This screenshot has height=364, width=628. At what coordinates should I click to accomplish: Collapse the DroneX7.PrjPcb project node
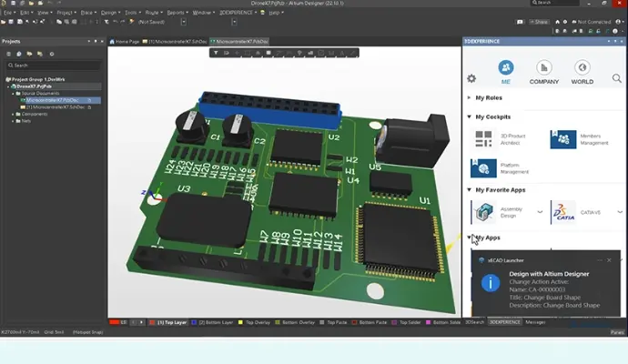click(x=8, y=86)
